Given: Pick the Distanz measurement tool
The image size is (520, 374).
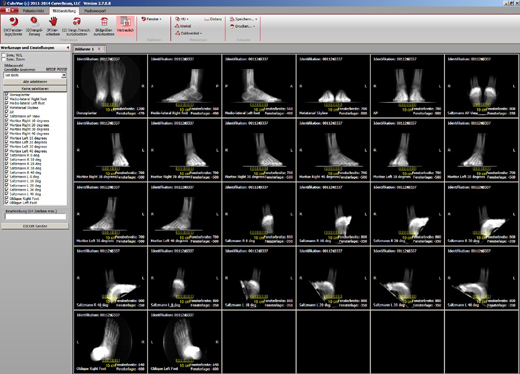Looking at the screenshot, I should 213,19.
